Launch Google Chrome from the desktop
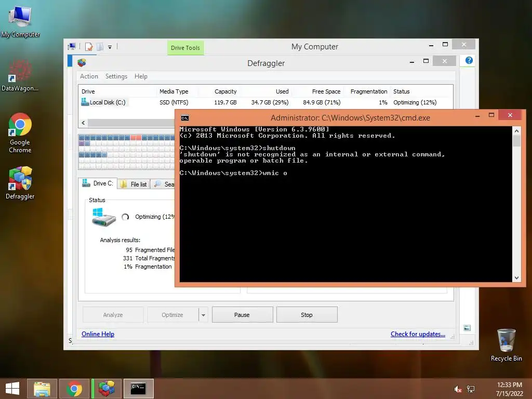The image size is (532, 399). 20,132
